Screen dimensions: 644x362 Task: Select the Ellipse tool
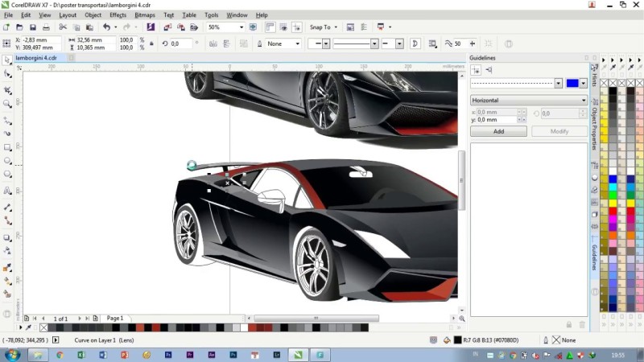[7, 160]
